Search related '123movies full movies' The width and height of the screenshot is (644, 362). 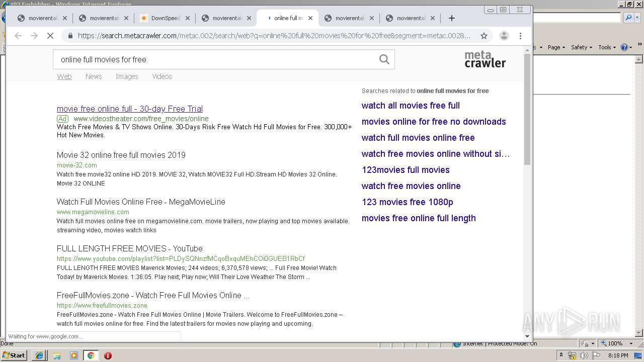point(406,170)
